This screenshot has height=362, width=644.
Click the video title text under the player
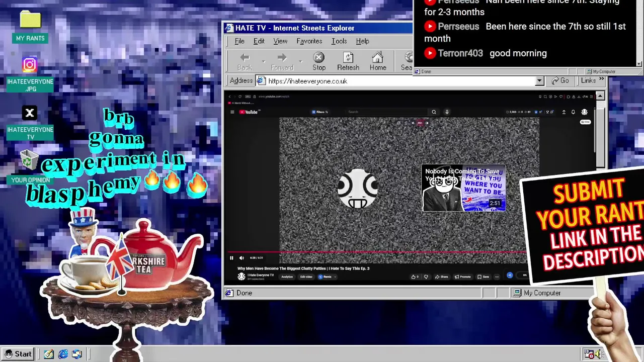click(x=303, y=268)
